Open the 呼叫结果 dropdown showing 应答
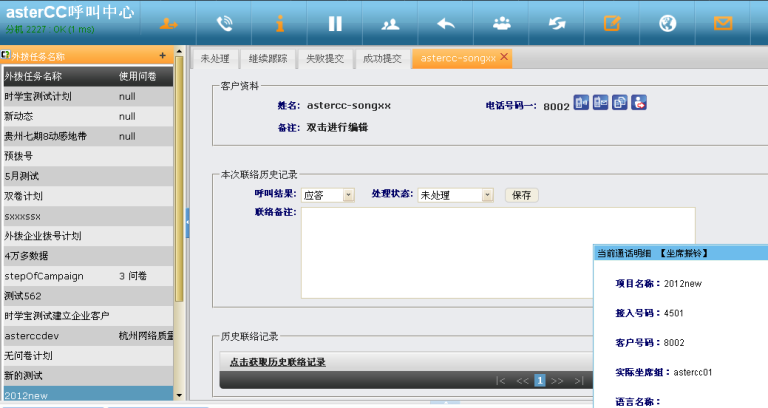Image resolution: width=768 pixels, height=408 pixels. pyautogui.click(x=328, y=195)
